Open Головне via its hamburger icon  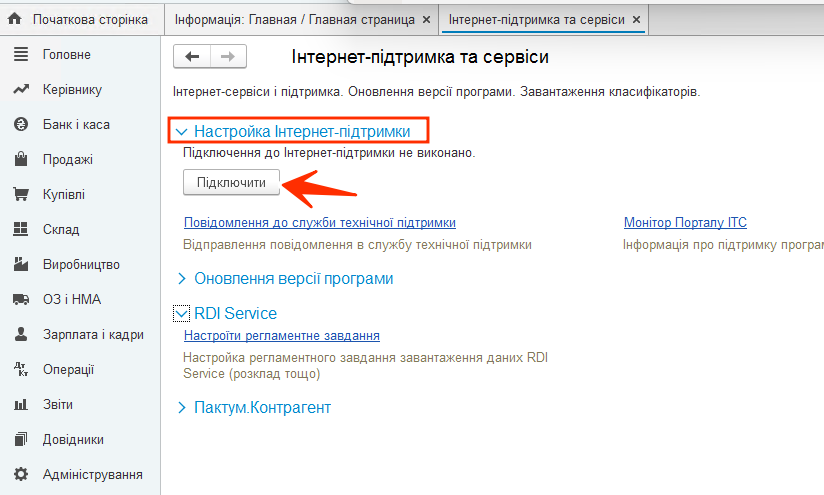[20, 55]
